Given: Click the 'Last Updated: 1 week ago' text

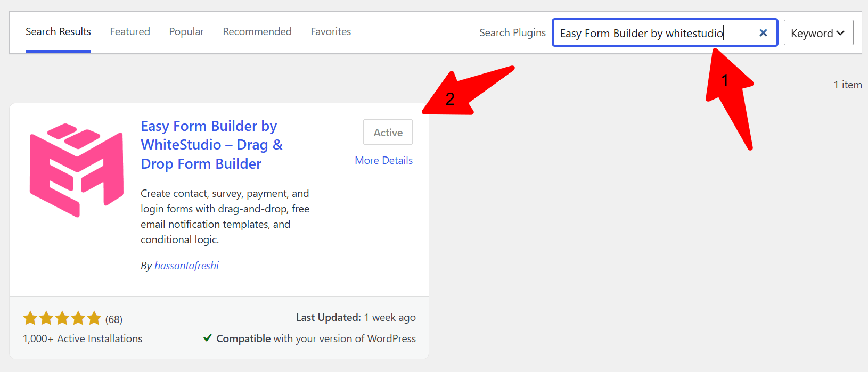Looking at the screenshot, I should point(356,318).
